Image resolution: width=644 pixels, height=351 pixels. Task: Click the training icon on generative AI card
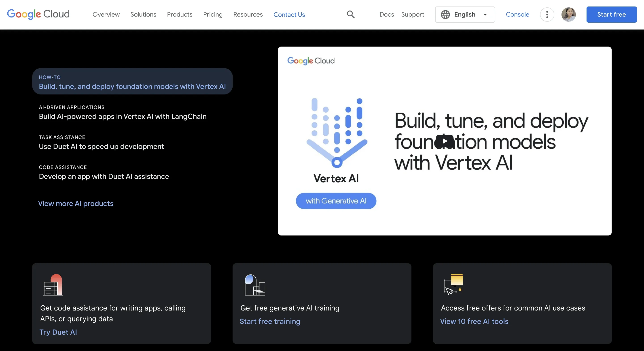255,285
